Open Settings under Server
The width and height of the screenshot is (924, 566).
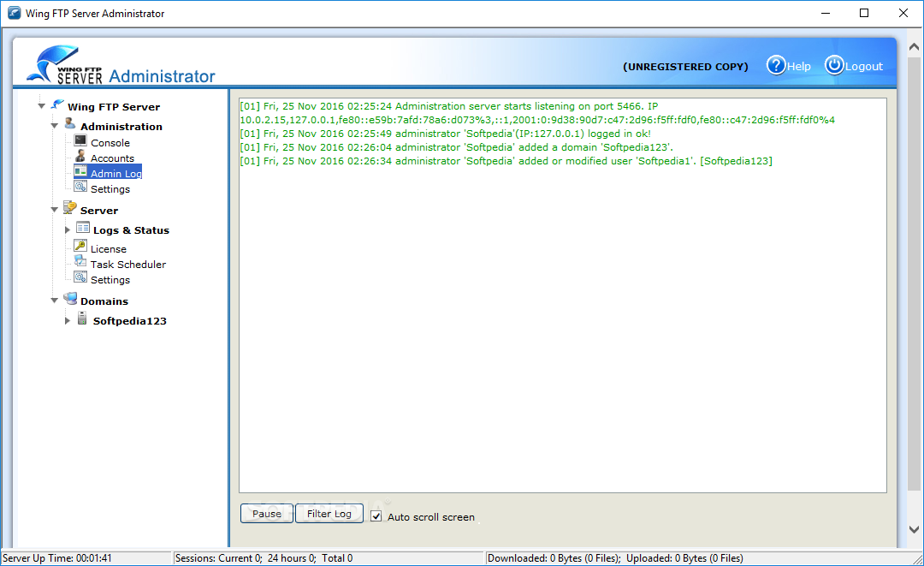tap(110, 280)
